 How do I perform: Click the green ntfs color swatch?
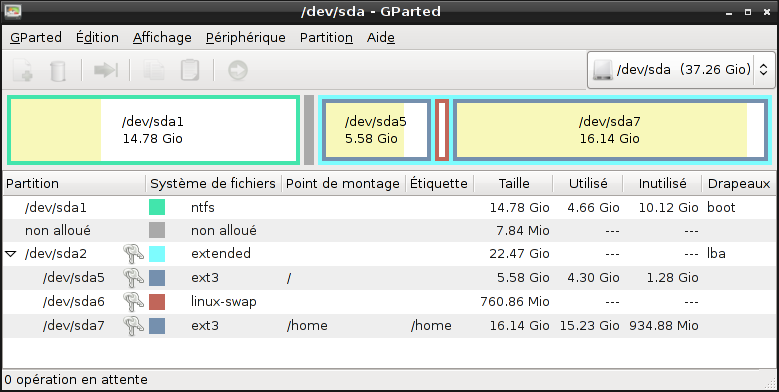pos(157,207)
